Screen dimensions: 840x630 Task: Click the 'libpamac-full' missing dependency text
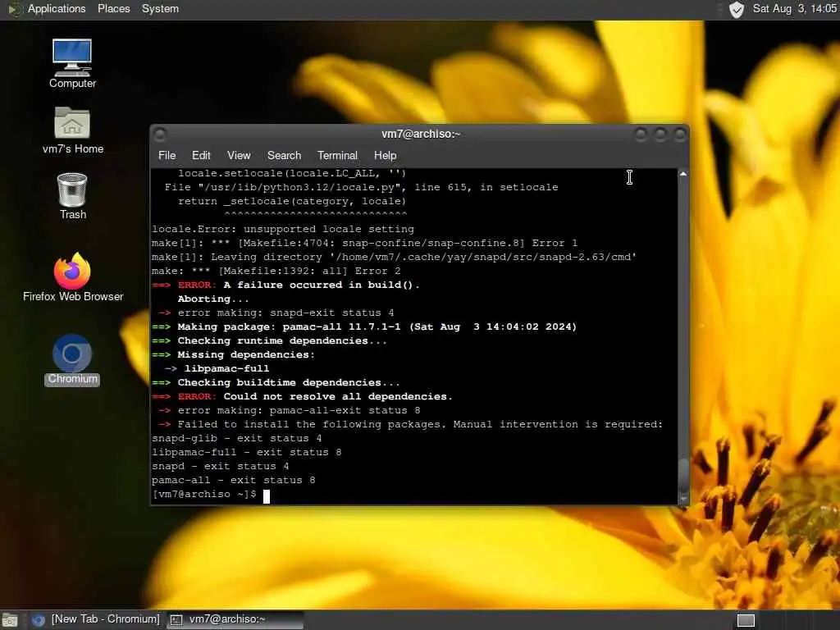(226, 368)
